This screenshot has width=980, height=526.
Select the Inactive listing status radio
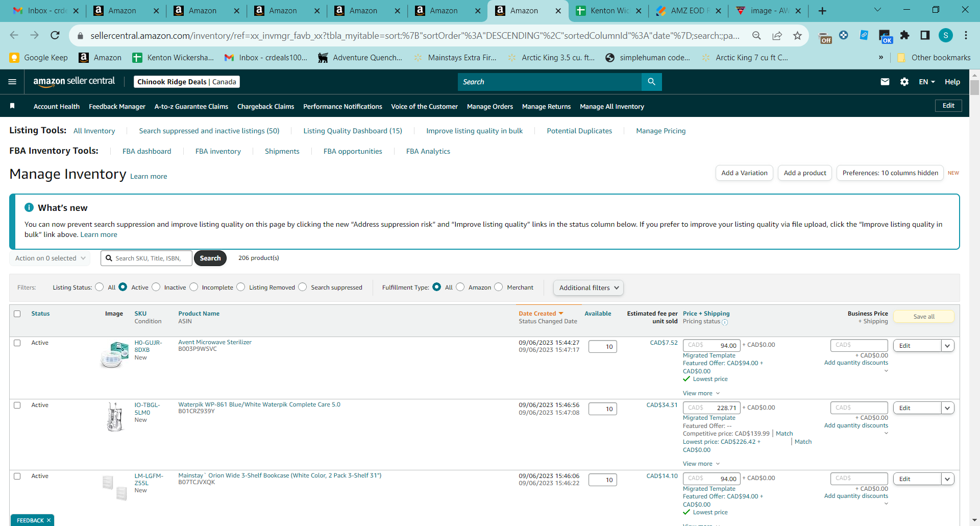point(156,287)
